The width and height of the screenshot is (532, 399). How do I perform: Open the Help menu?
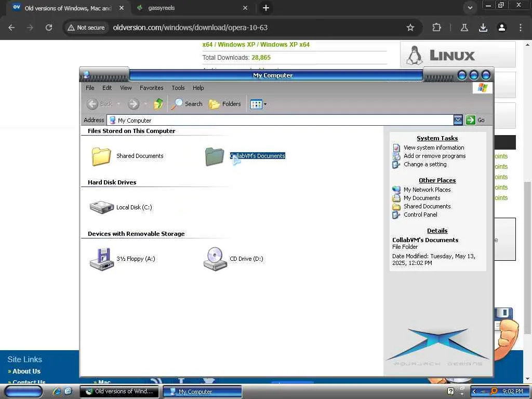[198, 88]
